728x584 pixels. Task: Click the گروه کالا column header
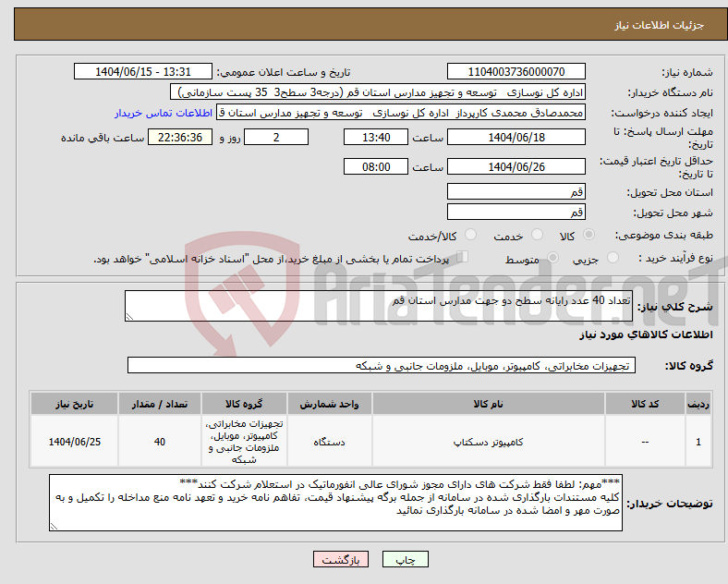tap(244, 404)
